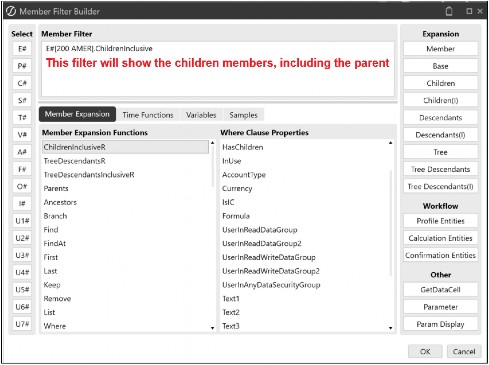Click the Base expansion button
The width and height of the screenshot is (489, 365).
(x=440, y=66)
